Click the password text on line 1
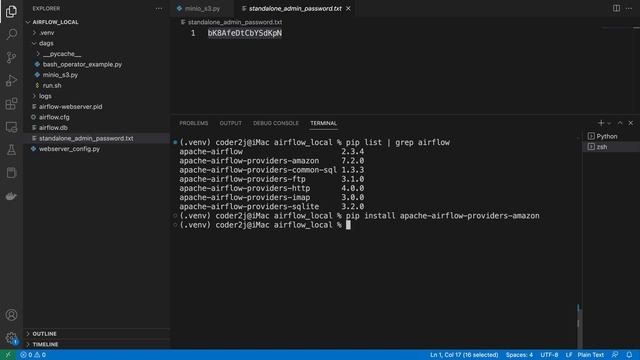 [x=245, y=33]
